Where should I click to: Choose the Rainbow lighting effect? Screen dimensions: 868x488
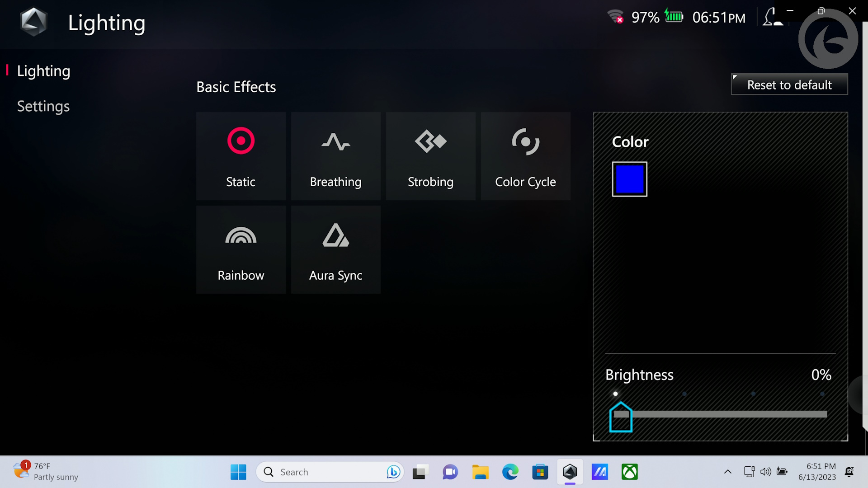(x=241, y=249)
